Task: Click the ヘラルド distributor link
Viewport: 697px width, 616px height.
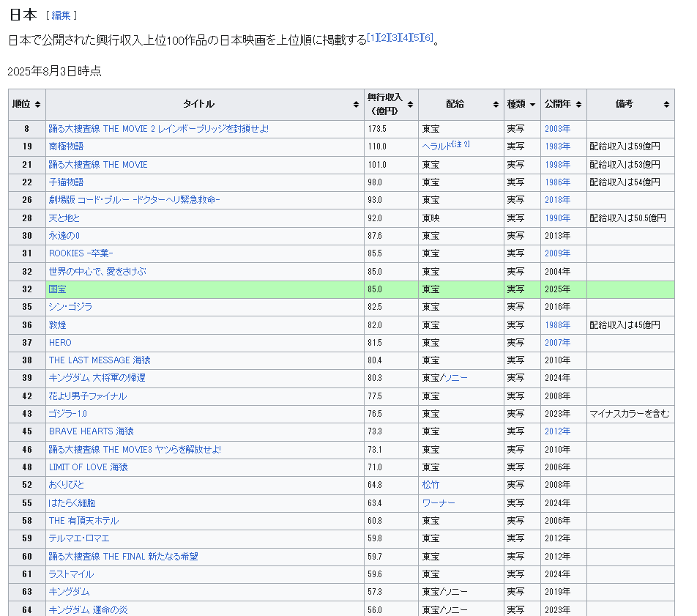Action: point(436,146)
